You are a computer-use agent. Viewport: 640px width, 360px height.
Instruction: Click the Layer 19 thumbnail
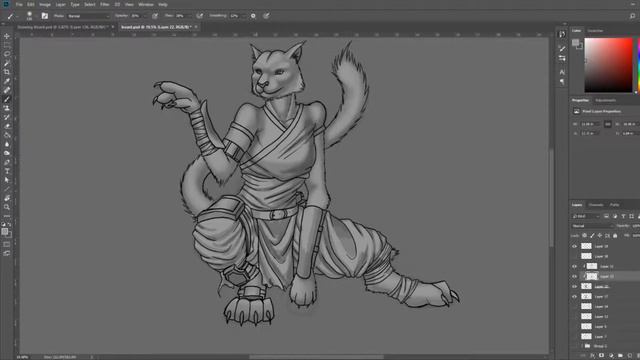click(586, 246)
